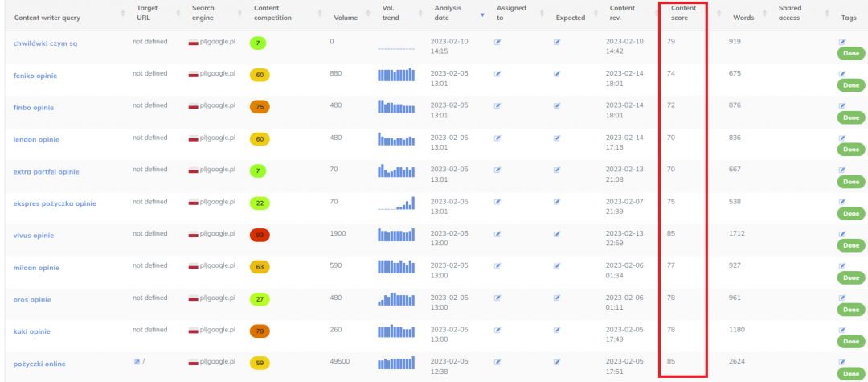
Task: Click assigned-to edit icon for feniko opinie
Action: click(497, 74)
